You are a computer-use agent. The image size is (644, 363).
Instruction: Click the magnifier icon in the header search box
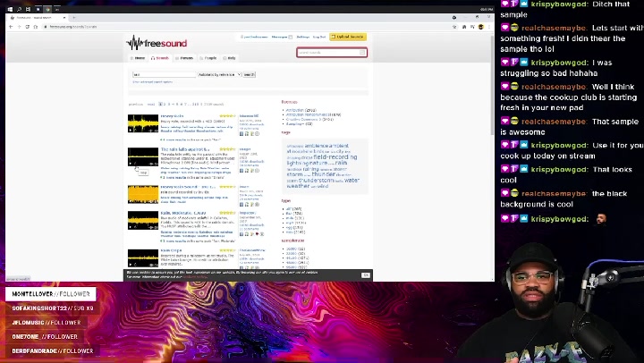pyautogui.click(x=362, y=53)
